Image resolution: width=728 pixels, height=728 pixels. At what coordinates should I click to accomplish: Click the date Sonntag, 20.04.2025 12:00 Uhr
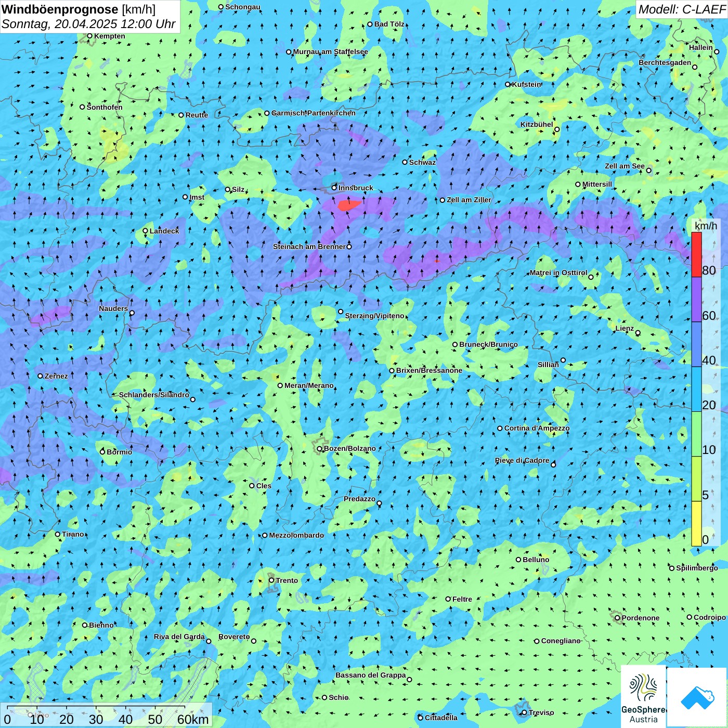click(x=89, y=24)
